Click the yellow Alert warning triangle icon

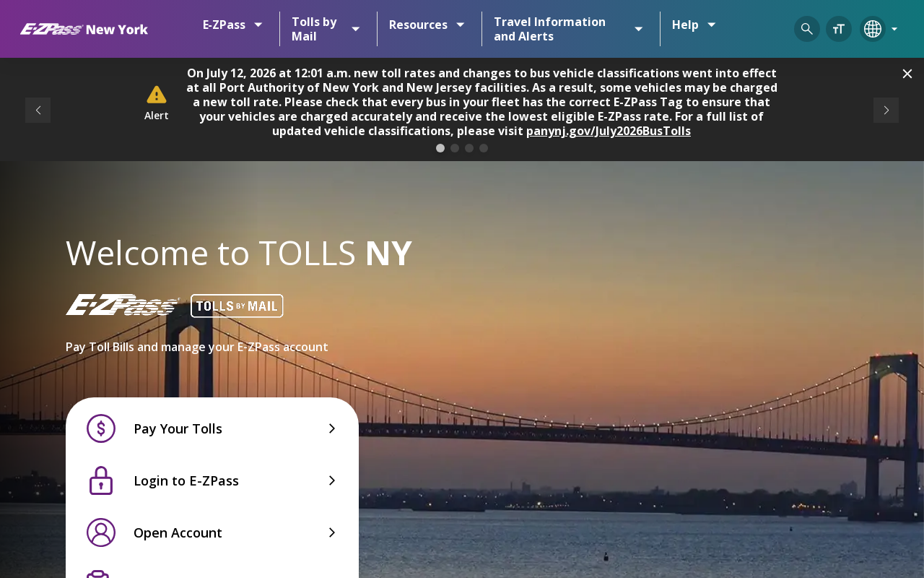point(157,95)
